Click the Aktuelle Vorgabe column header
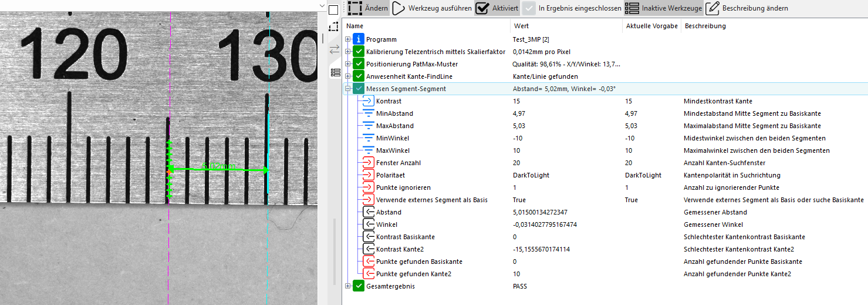The image size is (868, 305). 651,26
